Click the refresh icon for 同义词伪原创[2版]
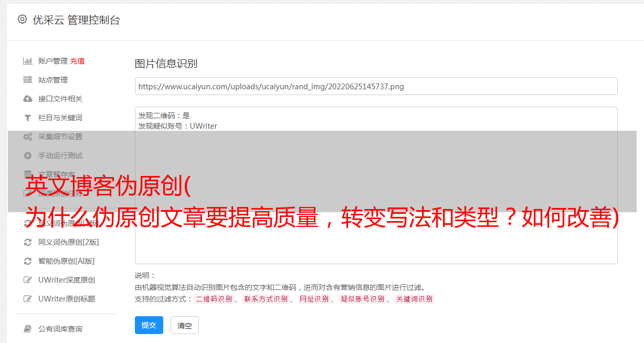Image resolution: width=644 pixels, height=343 pixels. (28, 242)
